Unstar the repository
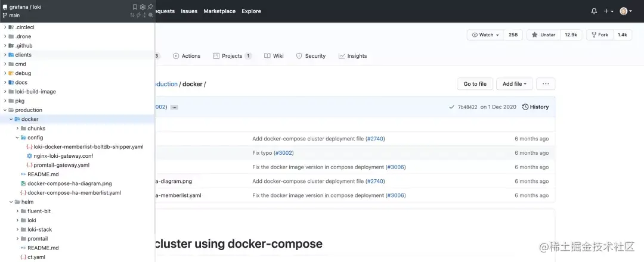The height and width of the screenshot is (262, 644). click(x=543, y=35)
